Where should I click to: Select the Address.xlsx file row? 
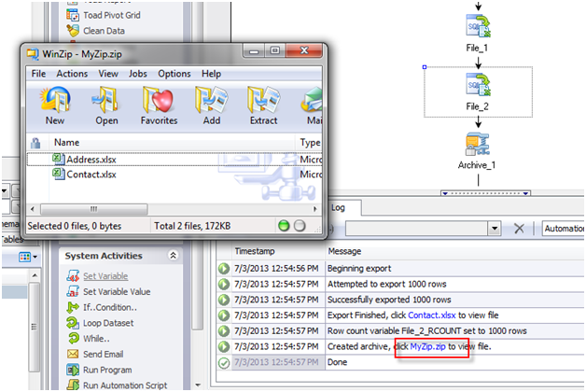tap(174, 160)
